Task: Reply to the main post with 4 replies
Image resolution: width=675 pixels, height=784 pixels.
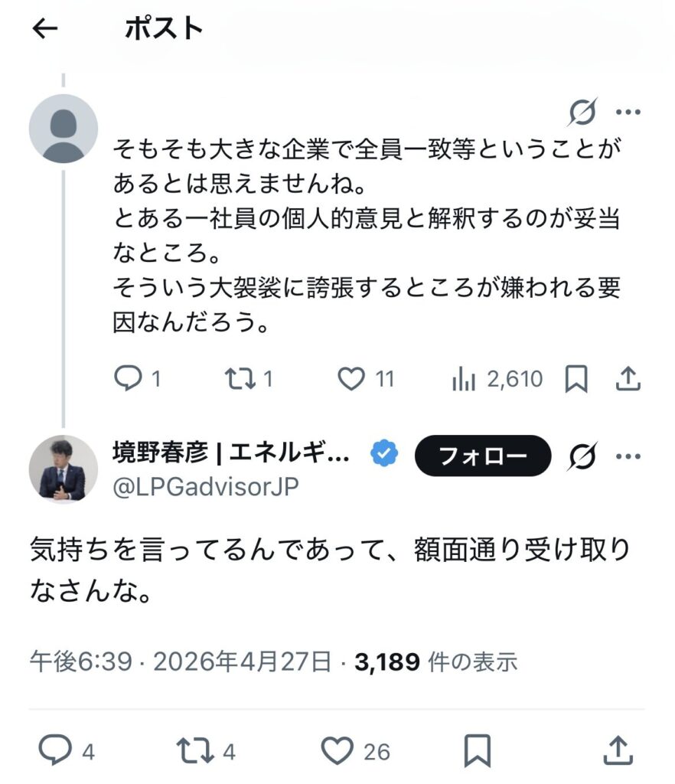Action: pos(55,752)
